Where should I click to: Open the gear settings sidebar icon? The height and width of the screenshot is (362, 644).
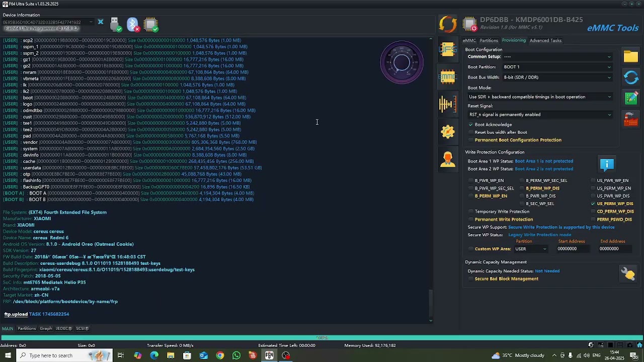tap(447, 132)
